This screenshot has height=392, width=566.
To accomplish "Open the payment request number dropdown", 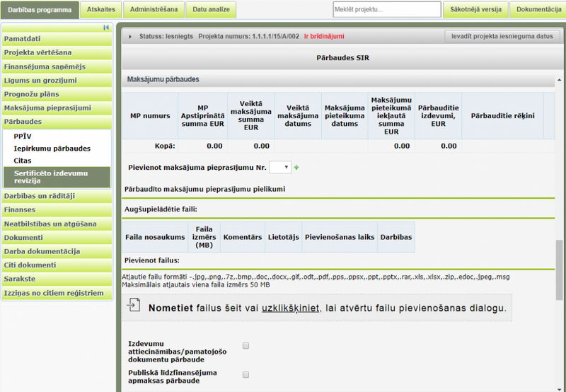I will point(281,167).
